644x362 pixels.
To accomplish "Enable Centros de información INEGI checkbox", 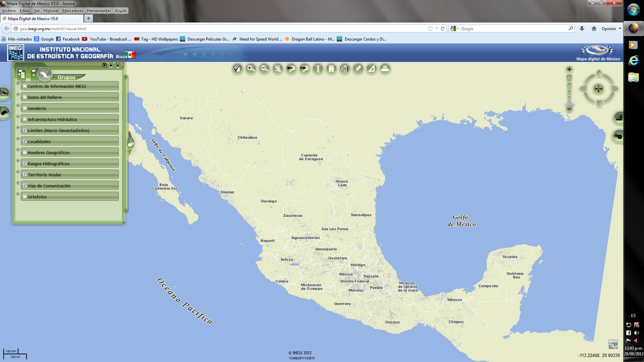I will coord(25,86).
